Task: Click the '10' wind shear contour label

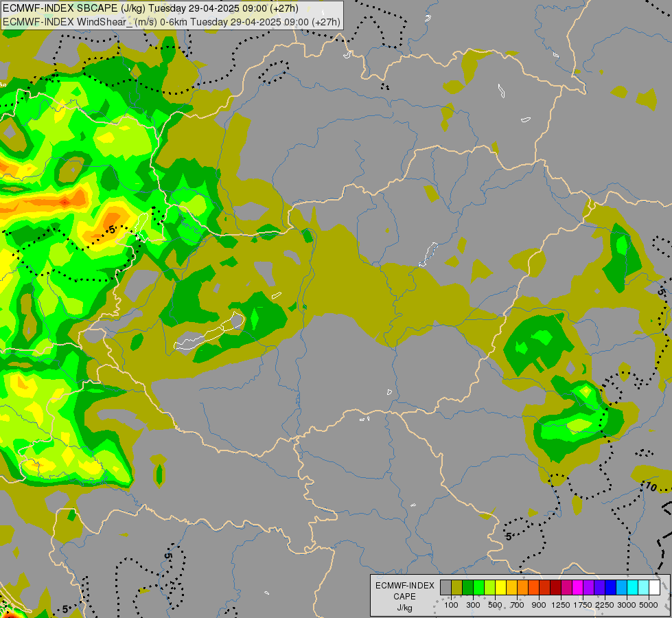Action: pos(651,487)
